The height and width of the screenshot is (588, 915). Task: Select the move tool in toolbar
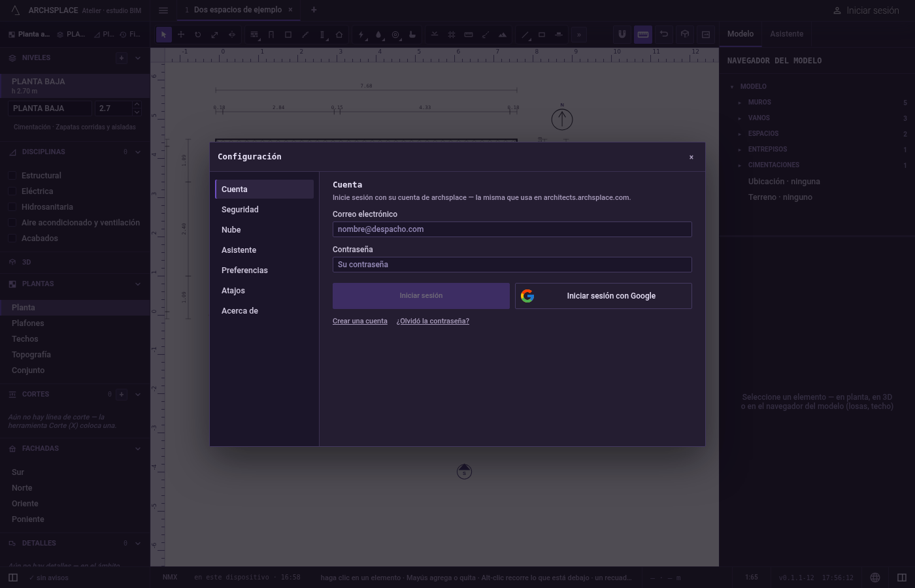pyautogui.click(x=181, y=35)
